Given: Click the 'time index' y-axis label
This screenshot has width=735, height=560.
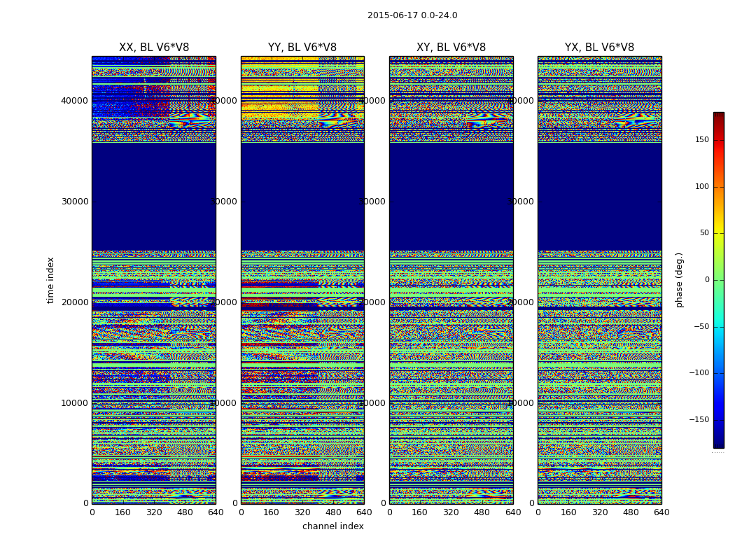Looking at the screenshot, I should click(50, 279).
